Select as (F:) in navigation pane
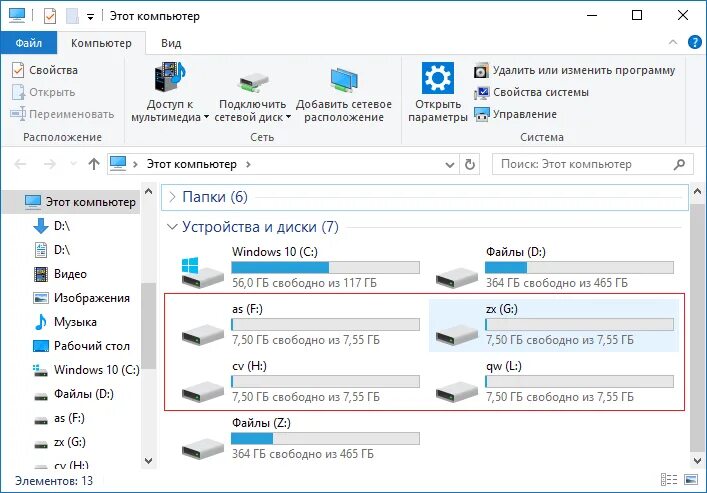 (x=59, y=418)
